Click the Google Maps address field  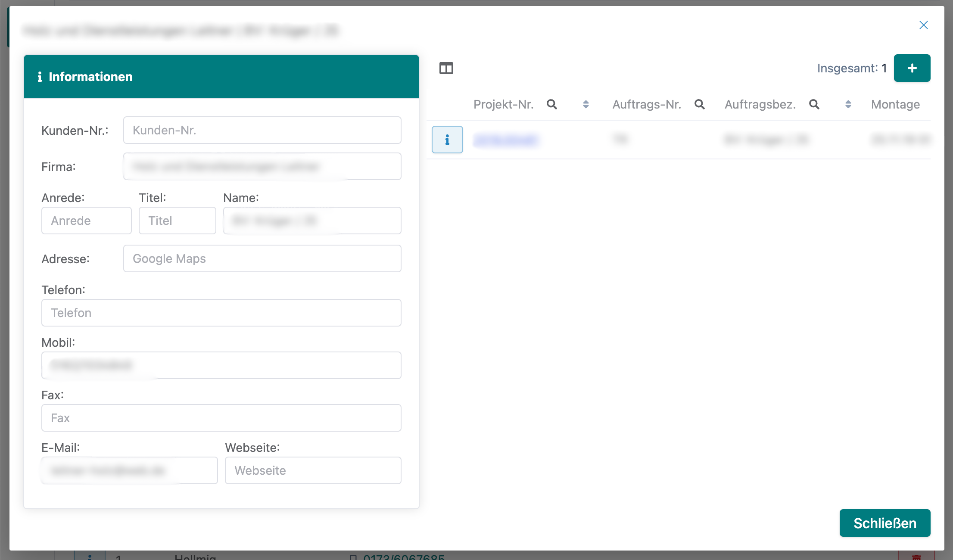coord(262,258)
